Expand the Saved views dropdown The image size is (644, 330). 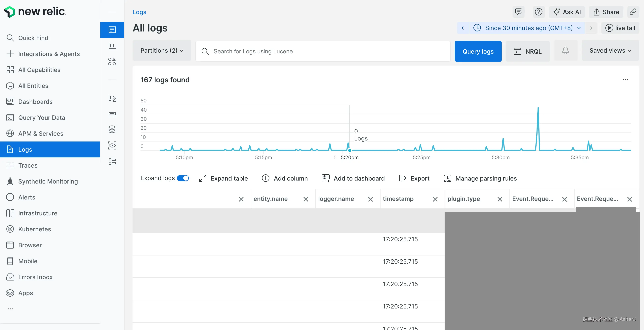(x=610, y=51)
